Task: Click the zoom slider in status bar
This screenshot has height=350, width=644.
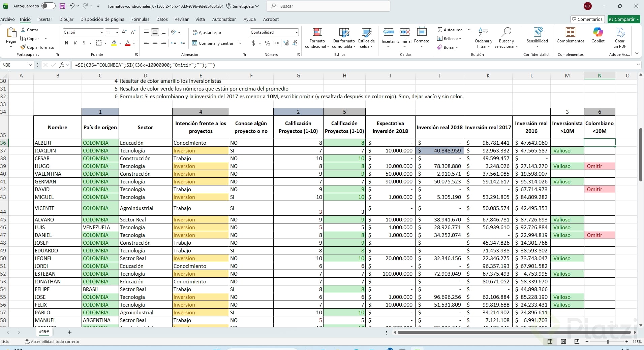Action: 607,342
